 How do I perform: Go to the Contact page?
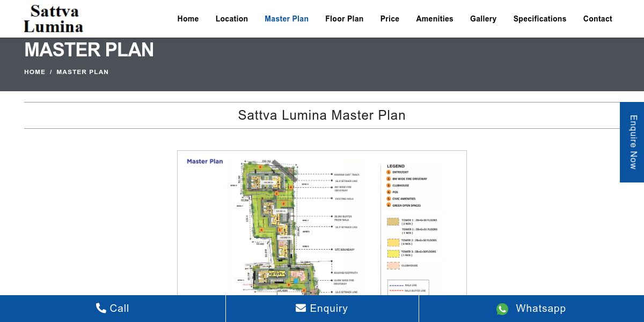(x=598, y=19)
